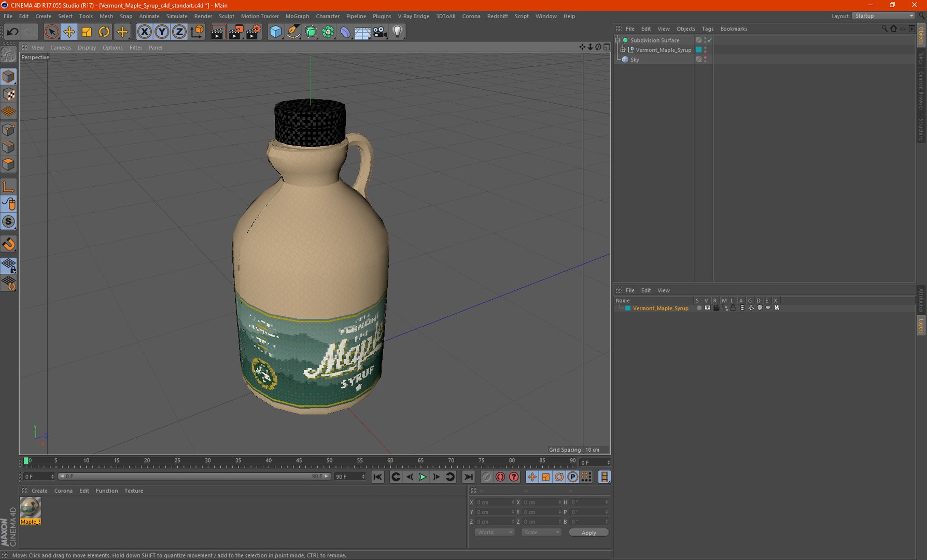This screenshot has height=560, width=927.
Task: Open the World coordinate system dropdown
Action: pyautogui.click(x=494, y=533)
